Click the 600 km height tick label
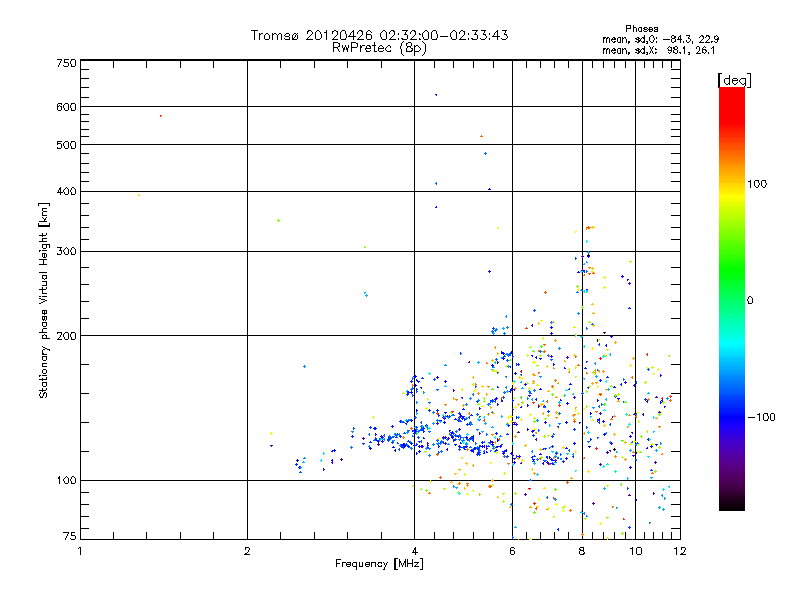This screenshot has height=600, width=800. (66, 107)
